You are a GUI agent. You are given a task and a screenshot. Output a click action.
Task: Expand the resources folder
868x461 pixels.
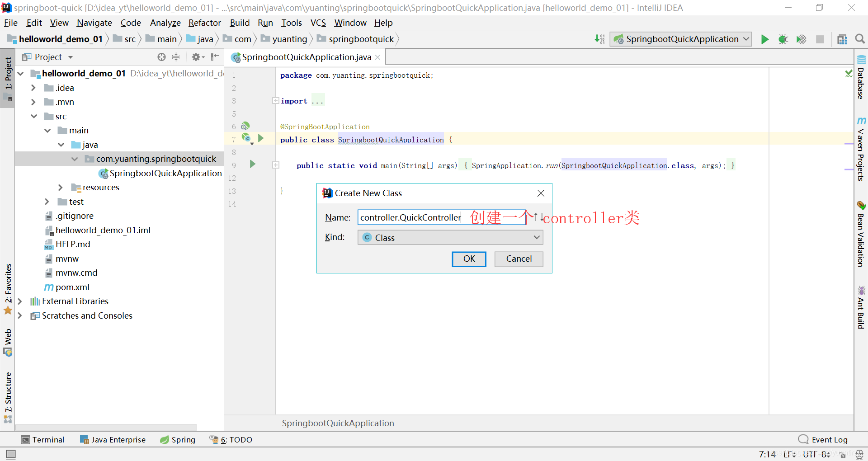coord(61,187)
